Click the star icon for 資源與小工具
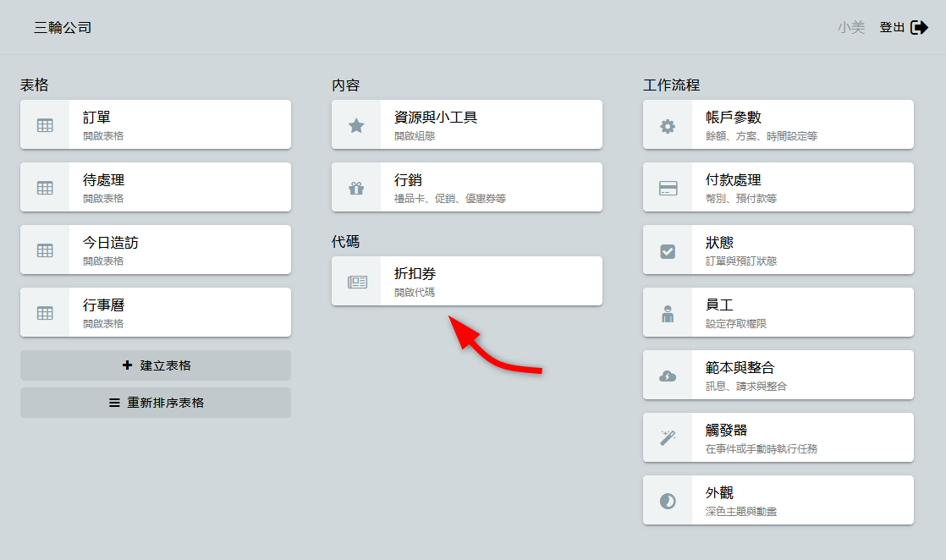Screen dimensions: 946x560 pos(356,125)
